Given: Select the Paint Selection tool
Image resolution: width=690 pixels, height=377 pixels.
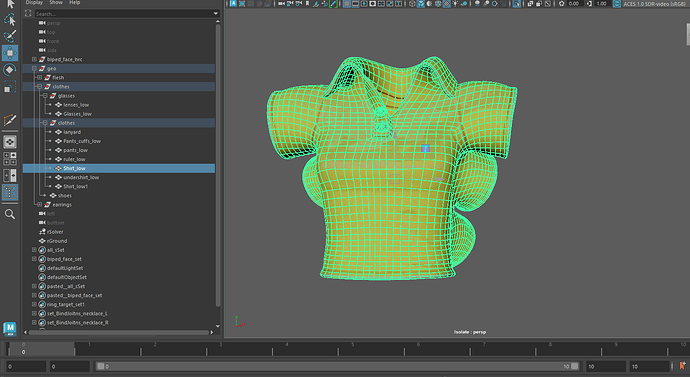Looking at the screenshot, I should pyautogui.click(x=10, y=36).
